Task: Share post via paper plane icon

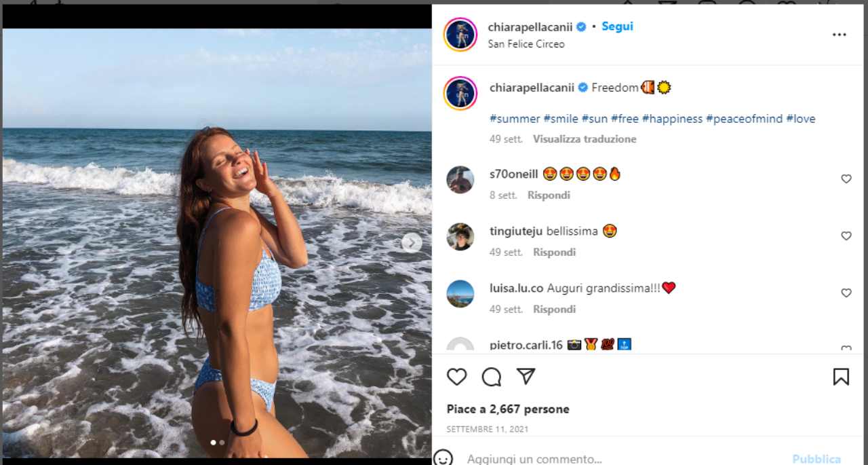Action: tap(526, 377)
